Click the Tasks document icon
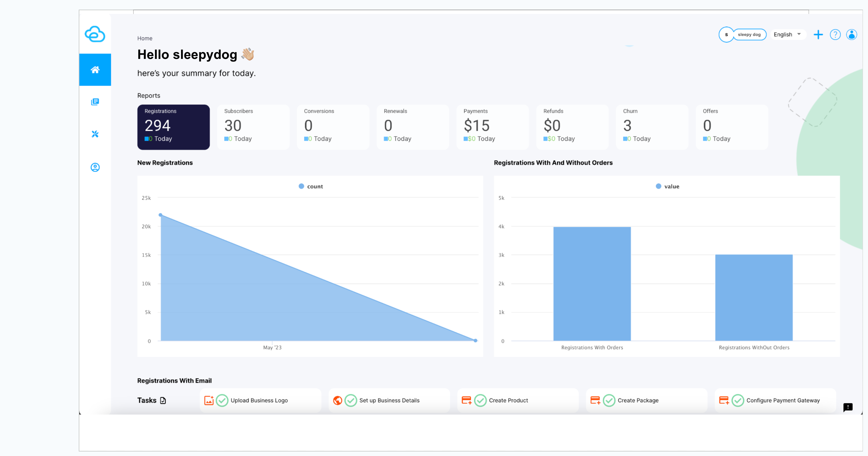The width and height of the screenshot is (868, 456). 163,400
